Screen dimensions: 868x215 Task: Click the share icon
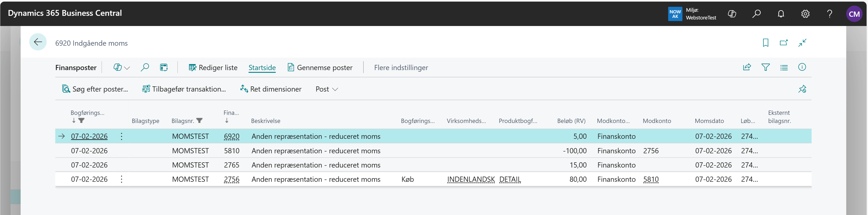coord(747,67)
